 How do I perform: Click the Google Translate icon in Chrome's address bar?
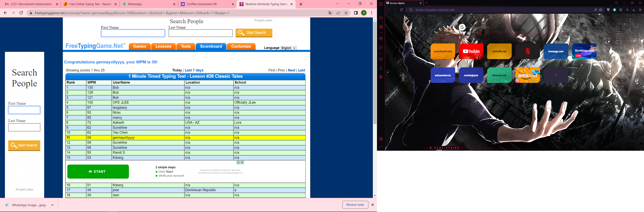(x=330, y=13)
